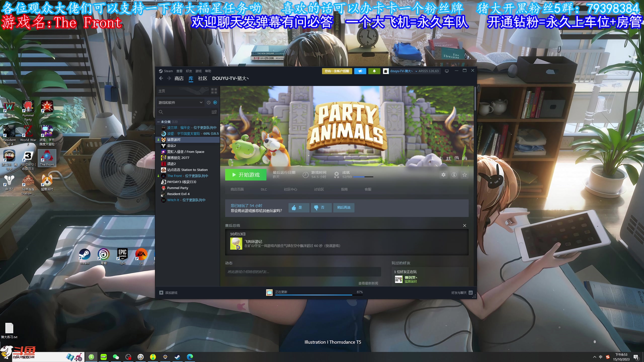Go to 商店 main navigation

click(x=179, y=78)
